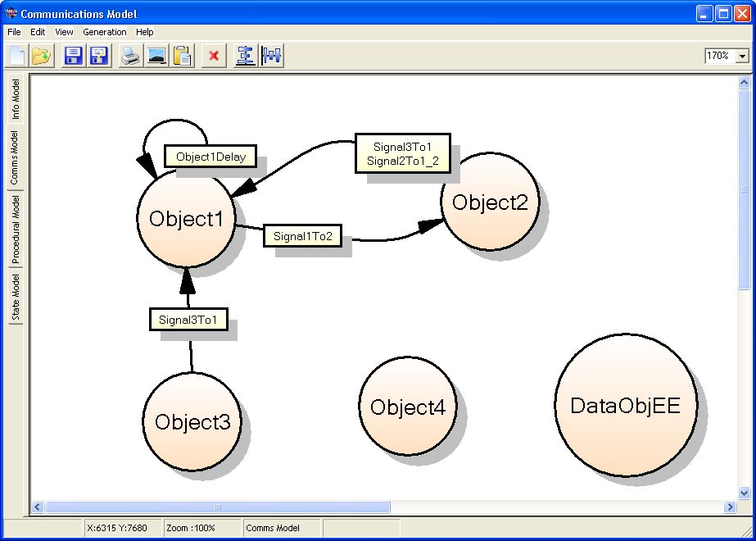The width and height of the screenshot is (756, 541).
Task: Select the Object2 node in the diagram
Action: click(x=490, y=202)
